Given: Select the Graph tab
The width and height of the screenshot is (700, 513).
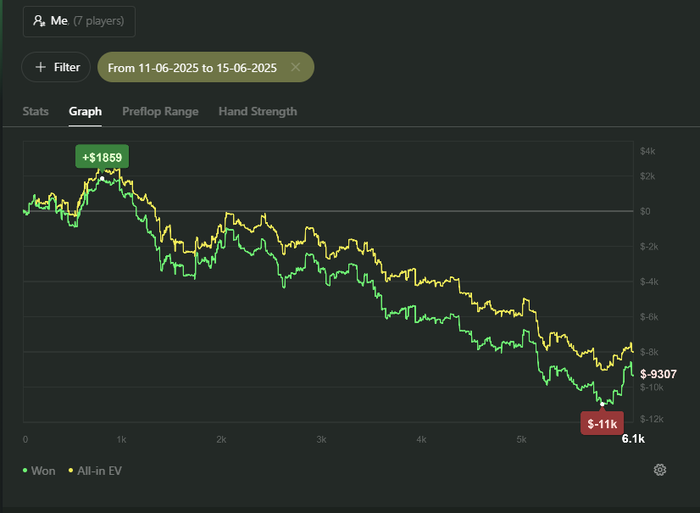Looking at the screenshot, I should coord(85,111).
